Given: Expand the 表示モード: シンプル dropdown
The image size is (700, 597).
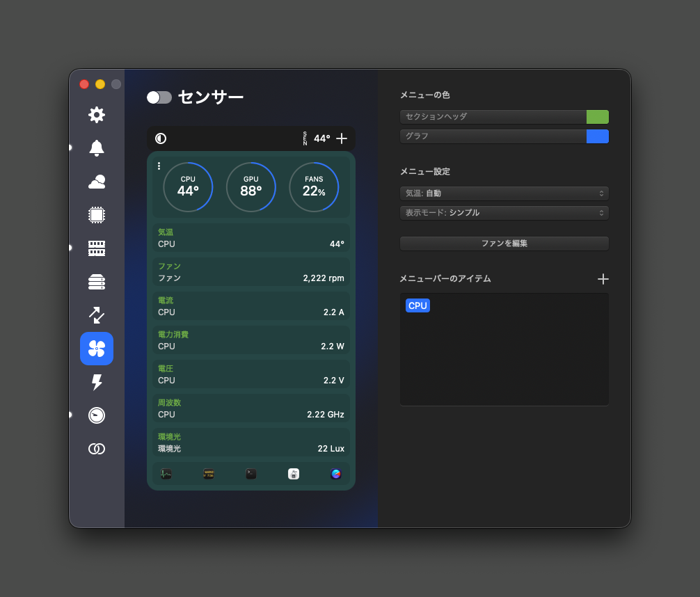Looking at the screenshot, I should coord(504,213).
